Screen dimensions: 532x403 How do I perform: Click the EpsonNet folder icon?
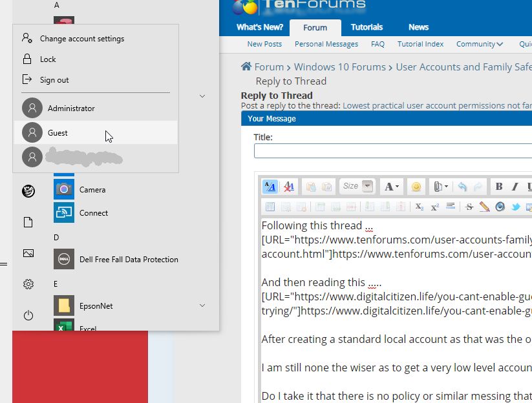pyautogui.click(x=64, y=305)
